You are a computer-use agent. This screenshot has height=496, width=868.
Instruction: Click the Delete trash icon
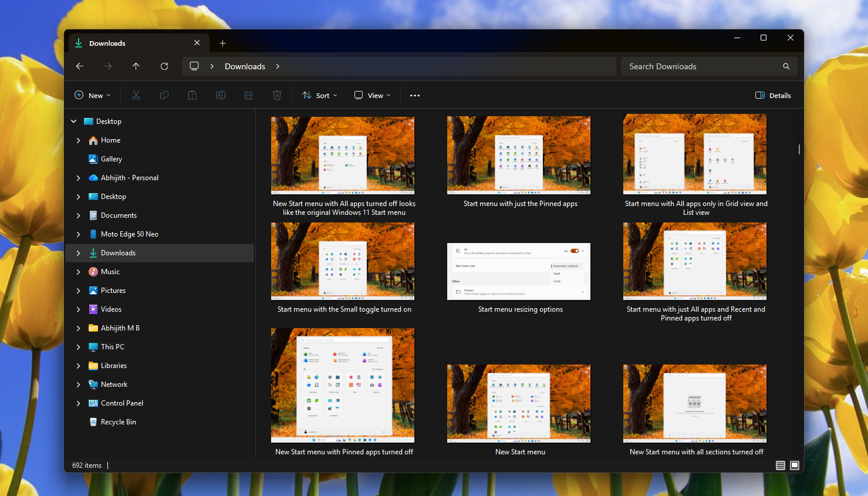277,95
